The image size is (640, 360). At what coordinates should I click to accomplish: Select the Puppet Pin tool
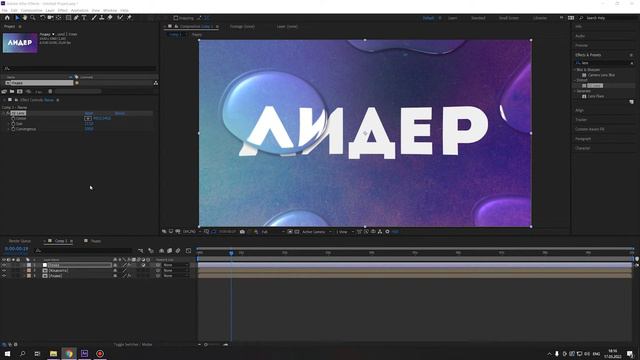click(129, 18)
